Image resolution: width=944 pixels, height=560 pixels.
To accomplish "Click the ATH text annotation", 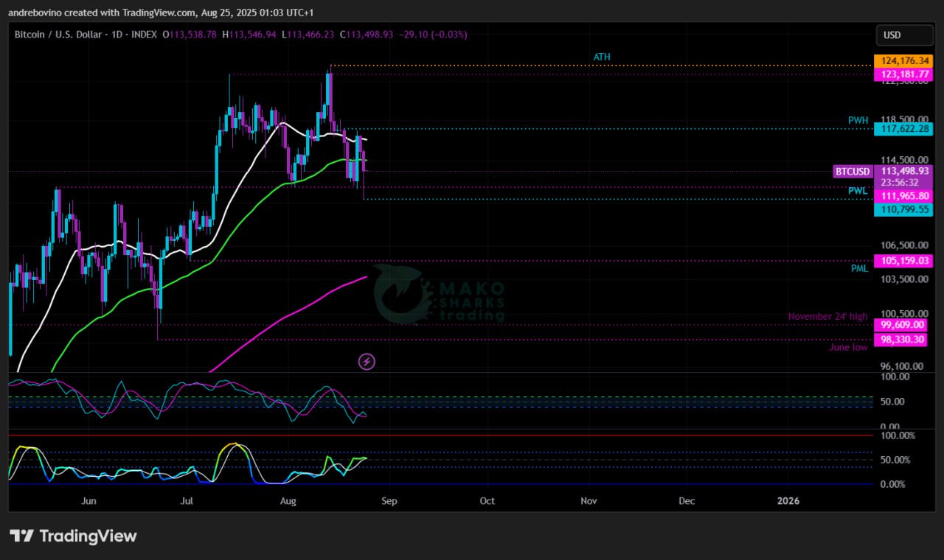I will pos(602,57).
